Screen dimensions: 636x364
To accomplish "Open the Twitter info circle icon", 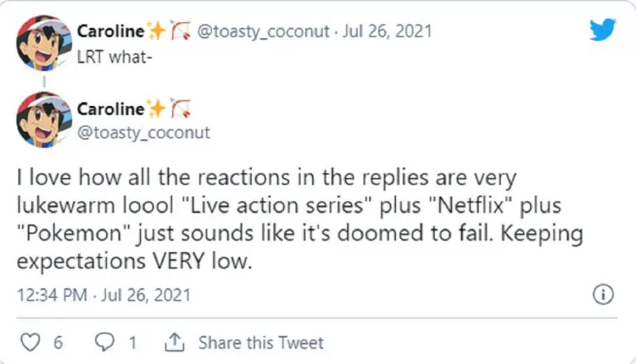I will click(604, 295).
